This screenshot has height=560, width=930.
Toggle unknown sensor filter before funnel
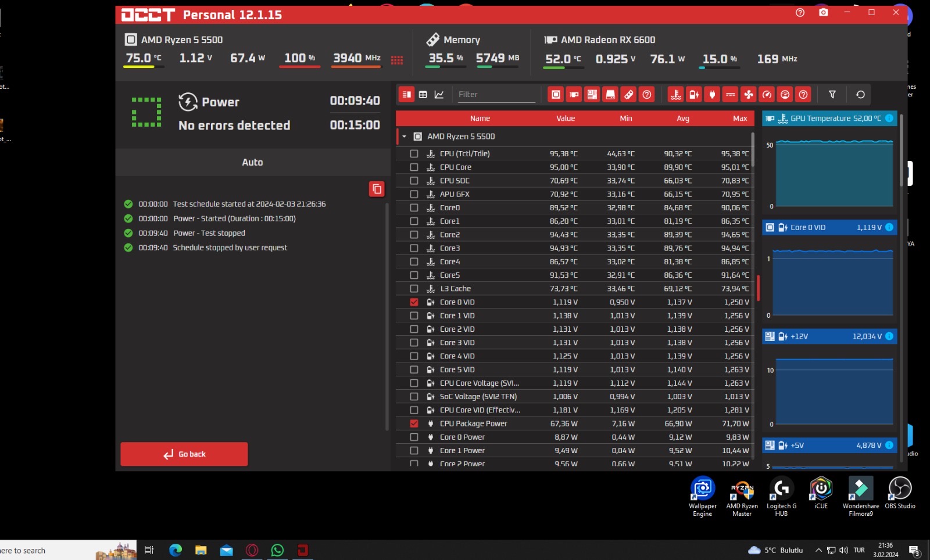(x=803, y=95)
